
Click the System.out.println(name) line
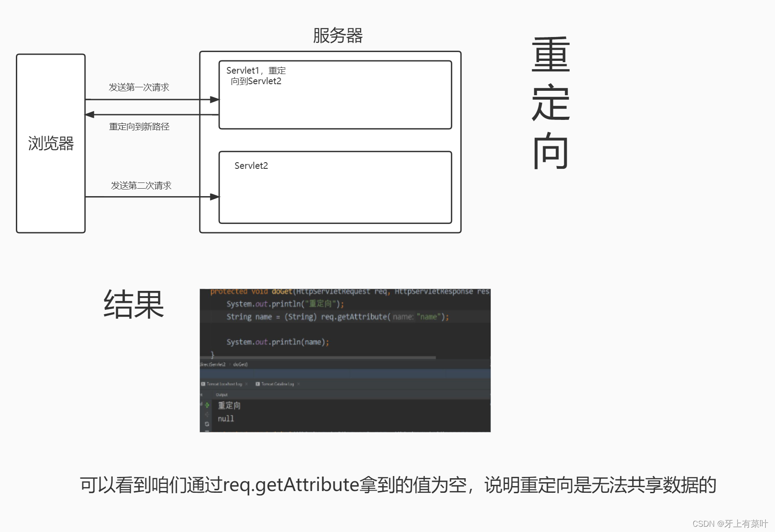click(x=278, y=342)
